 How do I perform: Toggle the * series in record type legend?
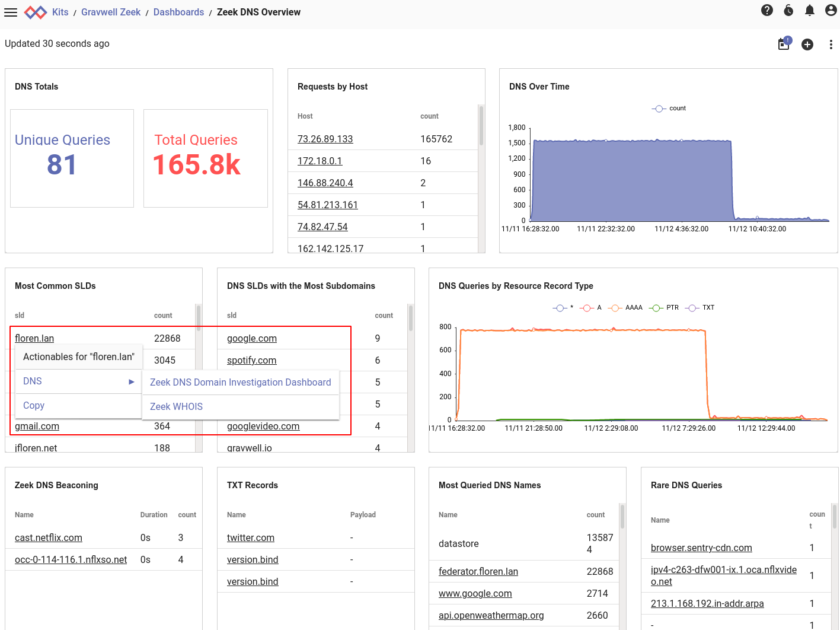coord(563,308)
